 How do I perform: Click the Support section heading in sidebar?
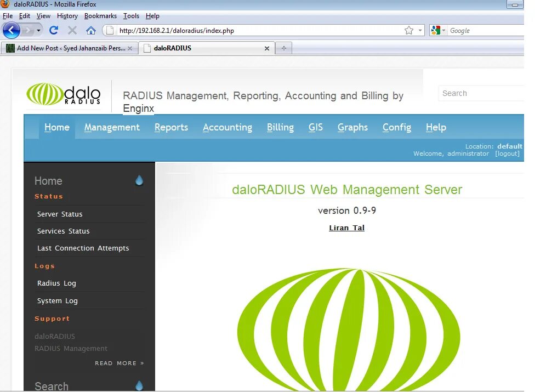[52, 319]
